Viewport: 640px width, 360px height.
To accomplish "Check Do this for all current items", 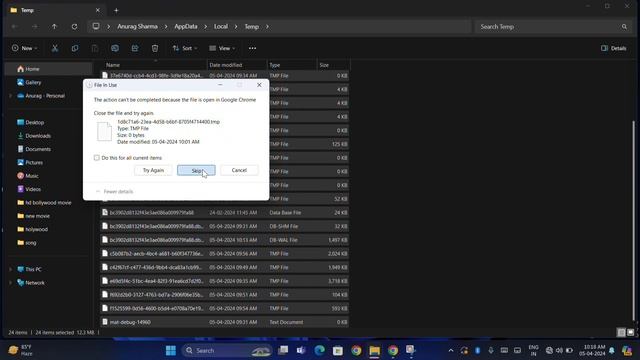I will (97, 158).
